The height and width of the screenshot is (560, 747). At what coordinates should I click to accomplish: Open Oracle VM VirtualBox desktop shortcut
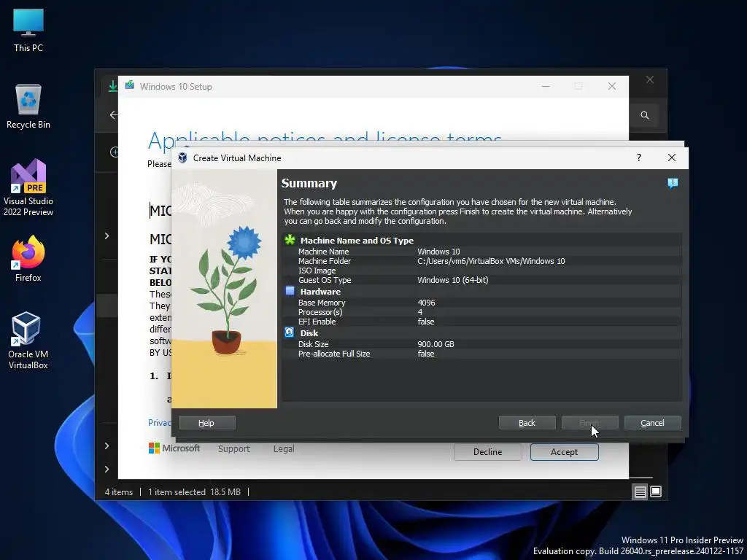click(28, 341)
